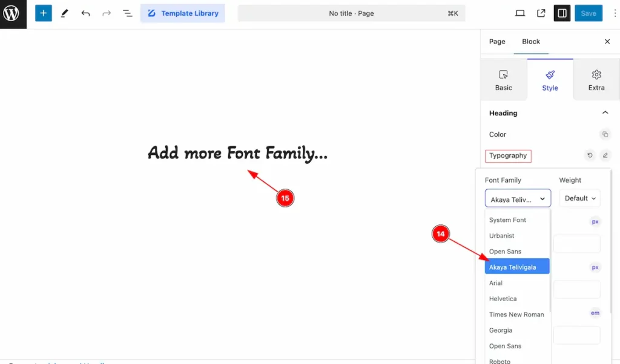The width and height of the screenshot is (620, 364).
Task: Close the settings sidebar
Action: (x=607, y=42)
